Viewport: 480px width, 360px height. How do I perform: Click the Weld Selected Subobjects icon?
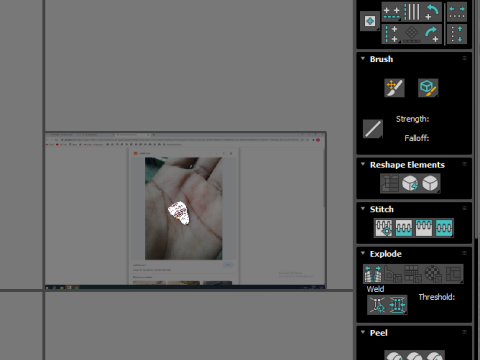point(397,305)
